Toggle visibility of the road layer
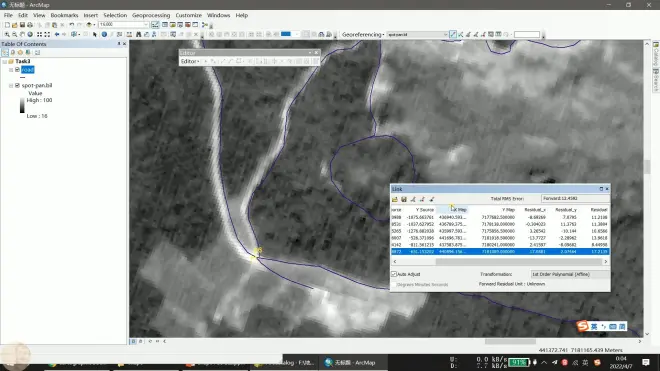 click(x=17, y=69)
